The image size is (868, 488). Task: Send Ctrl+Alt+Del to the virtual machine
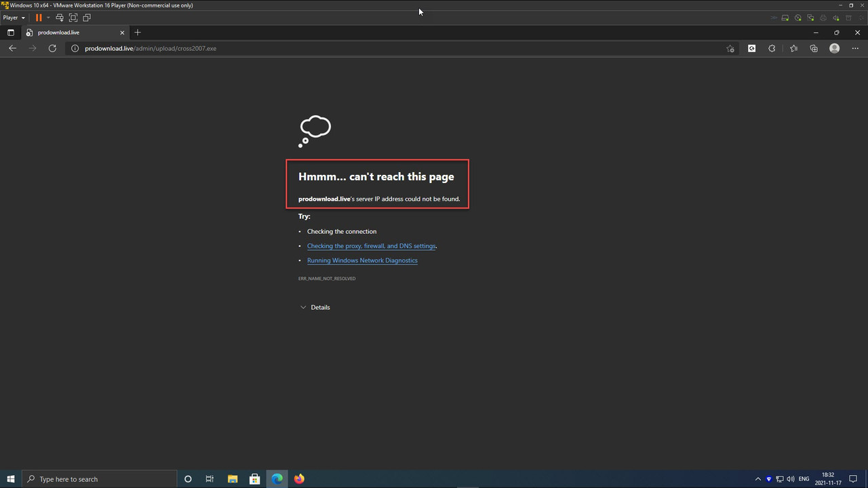pos(60,18)
